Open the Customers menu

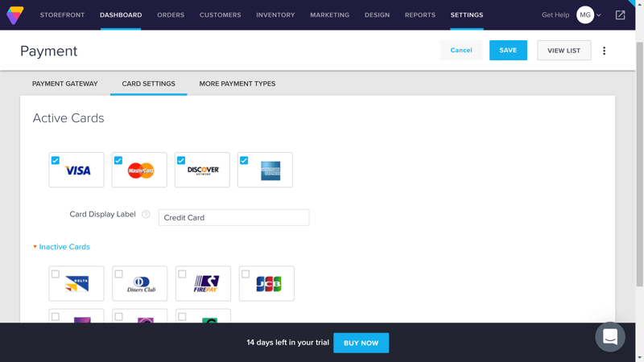click(220, 15)
